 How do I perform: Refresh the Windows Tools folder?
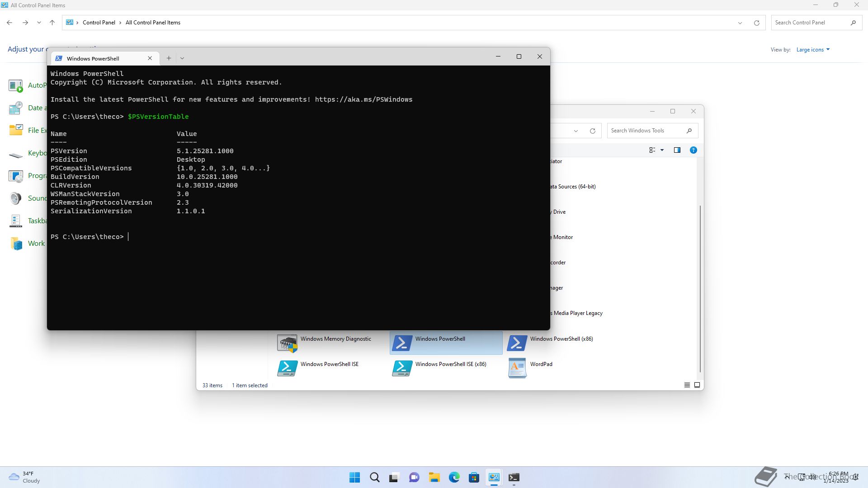(592, 131)
